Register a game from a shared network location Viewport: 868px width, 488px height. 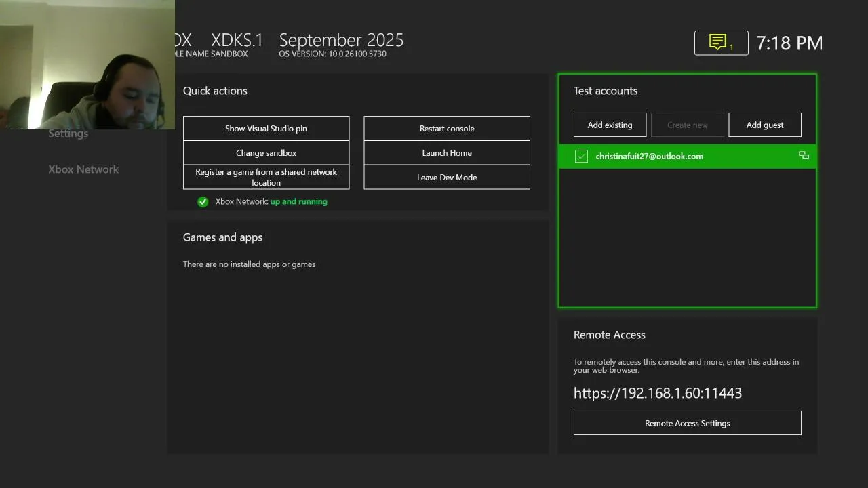[266, 178]
